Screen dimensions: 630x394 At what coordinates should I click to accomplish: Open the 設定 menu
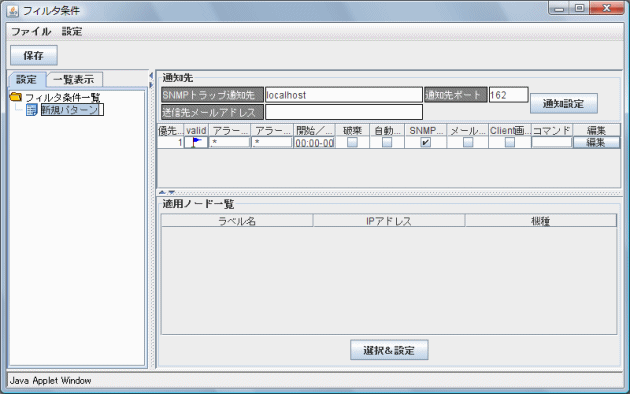[72, 31]
